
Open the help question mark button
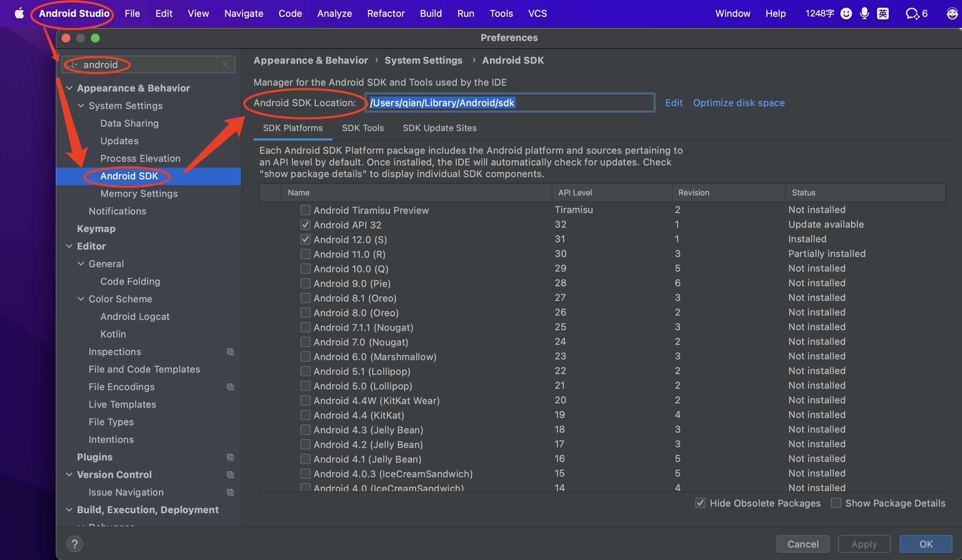coord(75,544)
